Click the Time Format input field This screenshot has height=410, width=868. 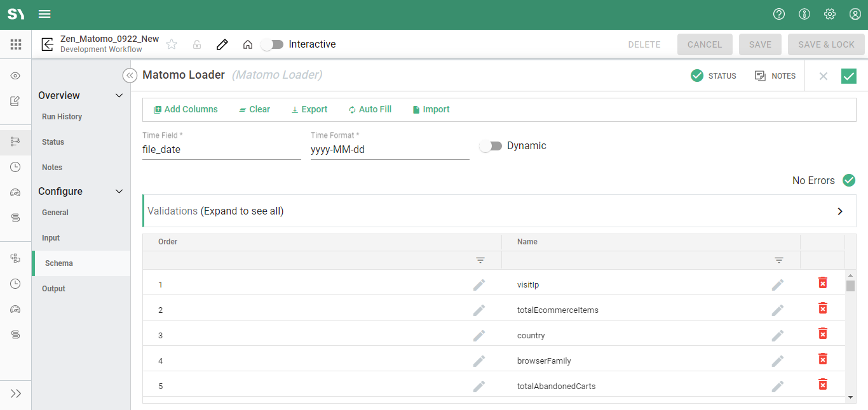[x=390, y=150]
